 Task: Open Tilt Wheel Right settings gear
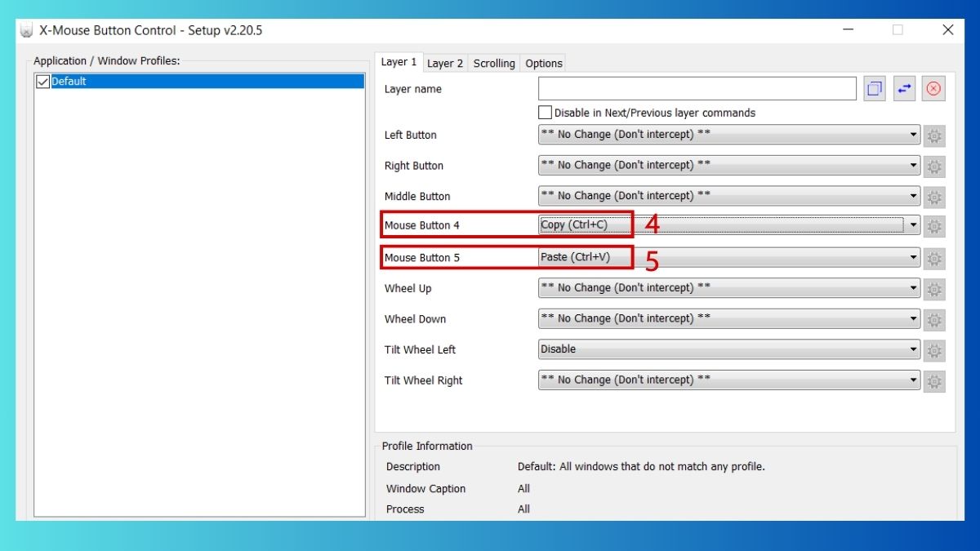point(934,380)
